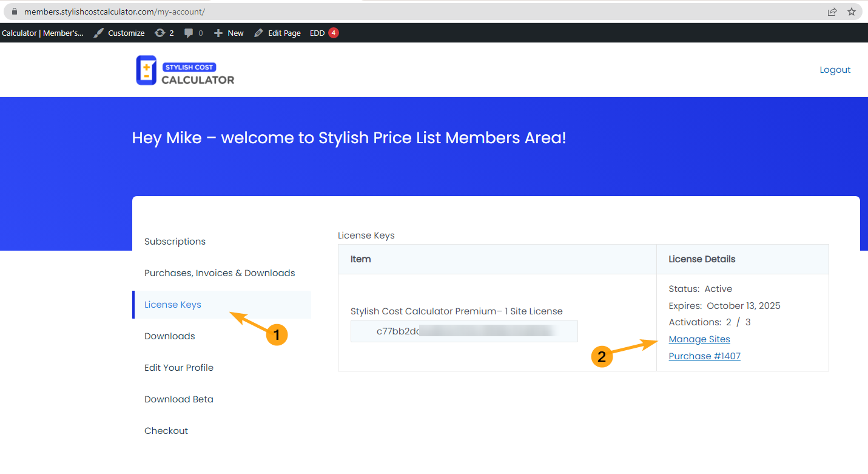Image resolution: width=868 pixels, height=474 pixels.
Task: Open the Download Beta section
Action: click(x=179, y=399)
